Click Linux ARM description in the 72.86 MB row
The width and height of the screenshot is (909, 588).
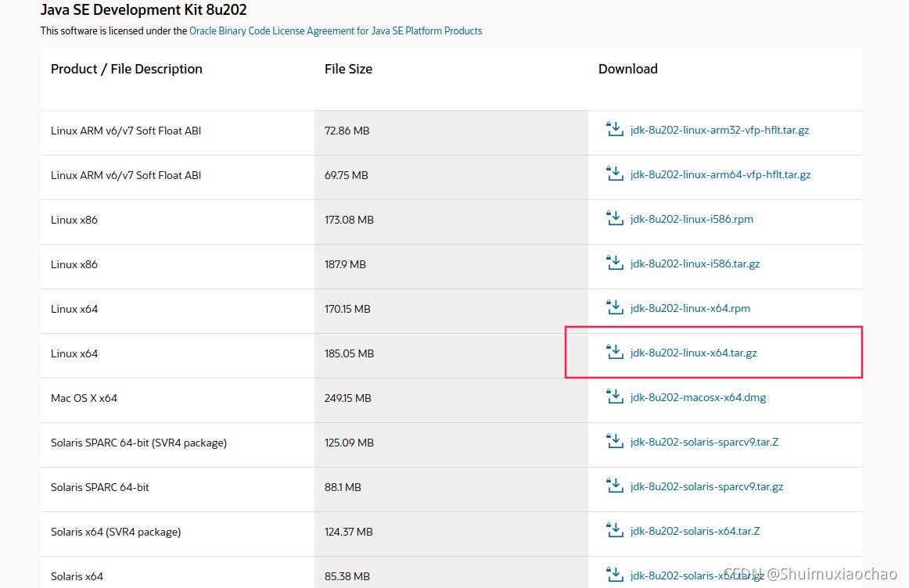(x=178, y=133)
